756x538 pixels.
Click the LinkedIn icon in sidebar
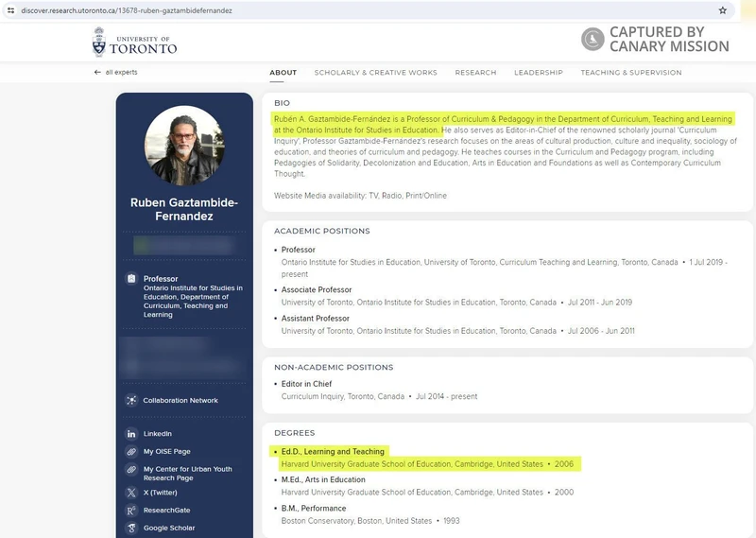click(131, 433)
